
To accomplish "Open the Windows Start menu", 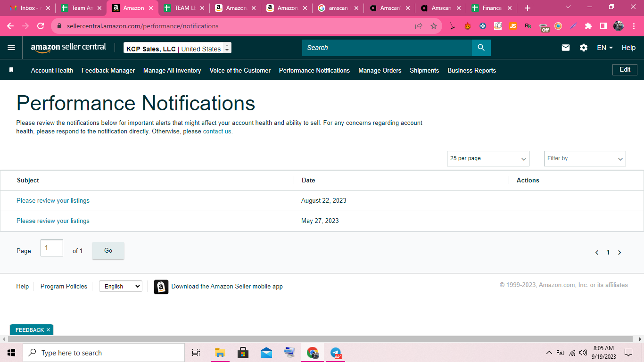I will [11, 353].
